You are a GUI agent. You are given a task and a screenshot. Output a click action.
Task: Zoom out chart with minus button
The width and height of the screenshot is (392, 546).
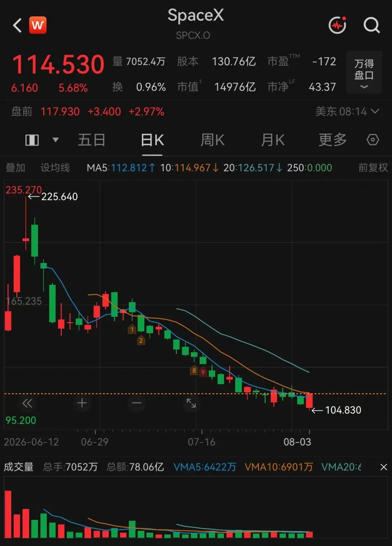137,403
